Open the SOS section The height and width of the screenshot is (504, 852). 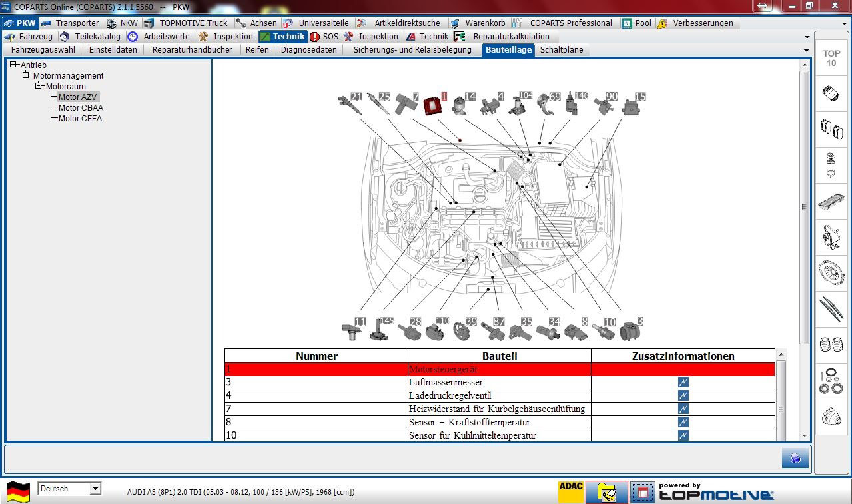324,37
